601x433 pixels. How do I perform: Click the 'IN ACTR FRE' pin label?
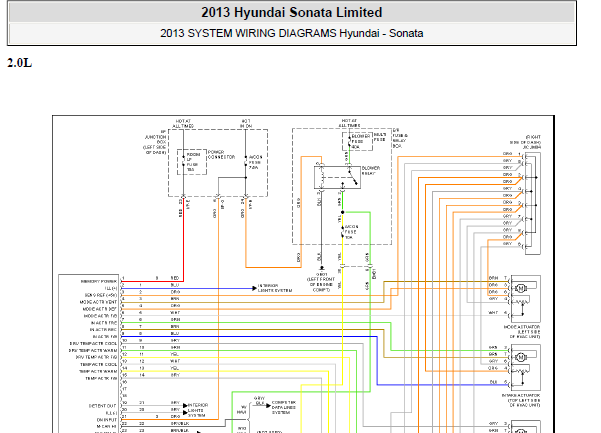point(103,323)
